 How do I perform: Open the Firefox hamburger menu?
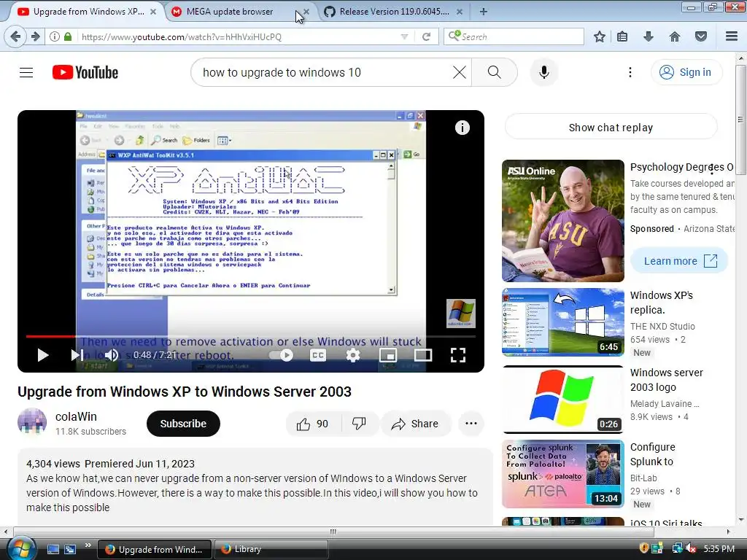(732, 36)
